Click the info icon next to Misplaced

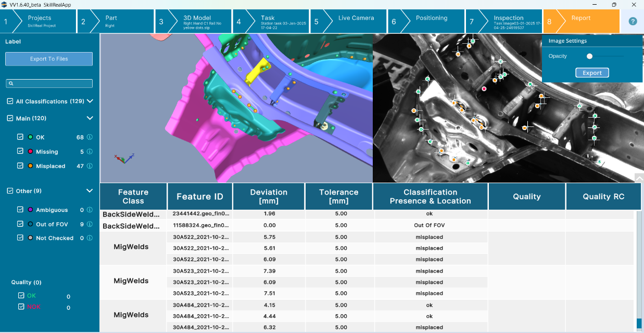pyautogui.click(x=91, y=165)
